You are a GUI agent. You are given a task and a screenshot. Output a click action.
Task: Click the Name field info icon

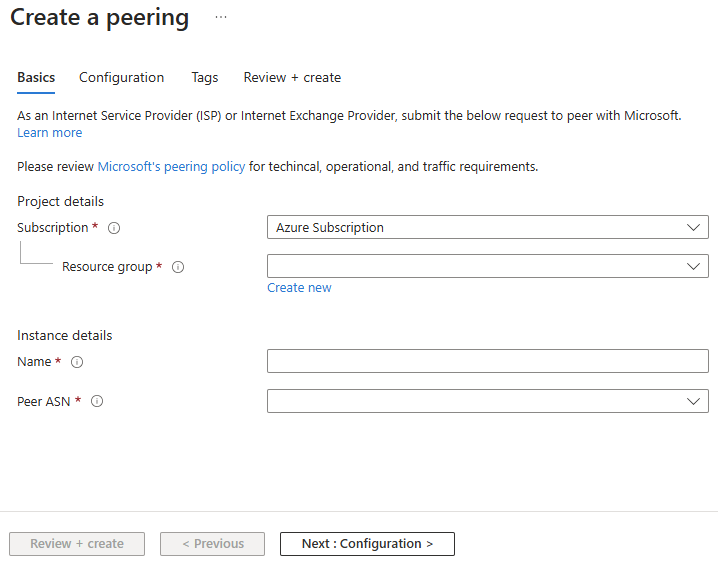[x=77, y=362]
